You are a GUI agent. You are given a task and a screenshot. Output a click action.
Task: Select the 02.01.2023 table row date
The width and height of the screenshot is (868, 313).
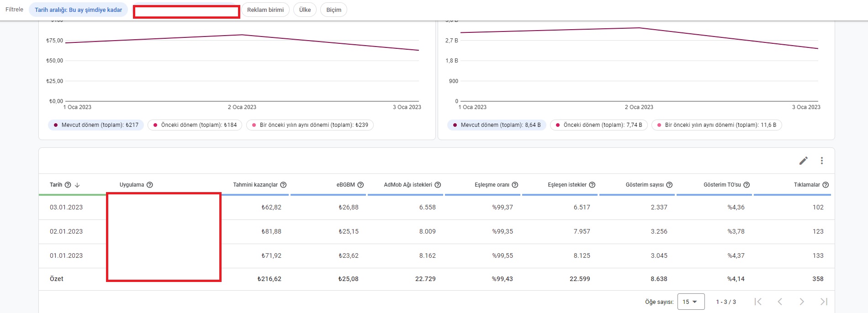point(66,231)
